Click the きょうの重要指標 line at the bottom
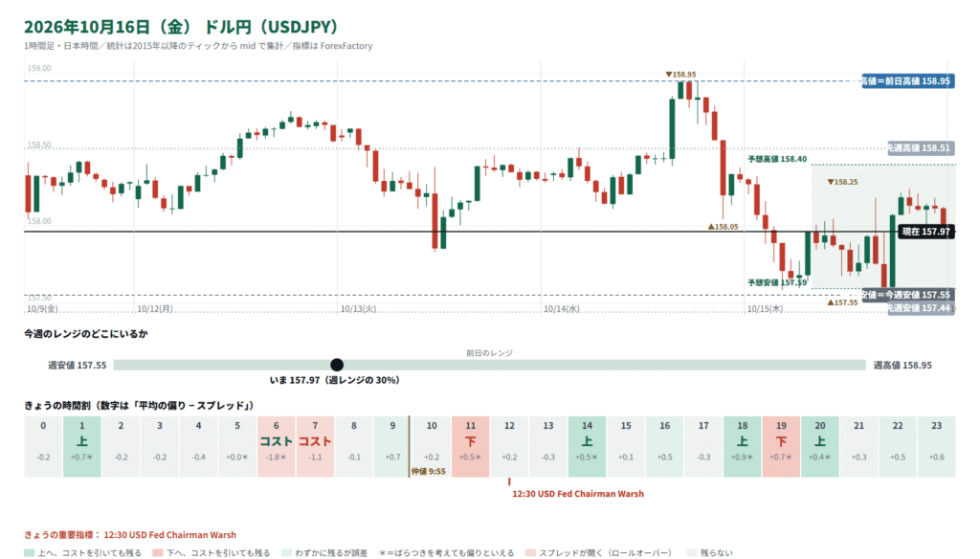Screen dimensions: 980x559 point(130,535)
